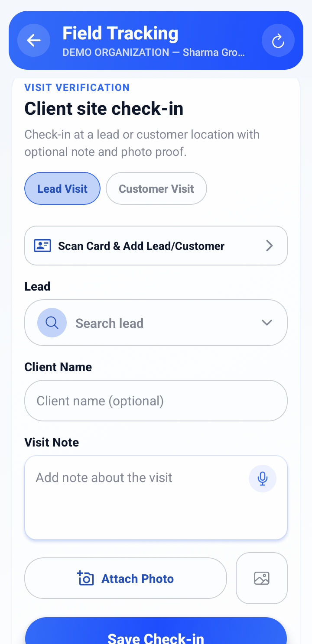
Task: Select the Lead Visit option
Action: coord(62,188)
